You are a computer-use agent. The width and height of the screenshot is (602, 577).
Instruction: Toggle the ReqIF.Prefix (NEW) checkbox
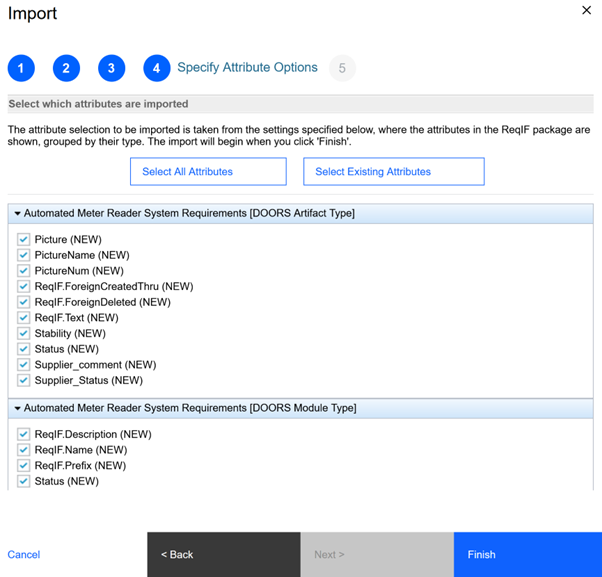[24, 466]
